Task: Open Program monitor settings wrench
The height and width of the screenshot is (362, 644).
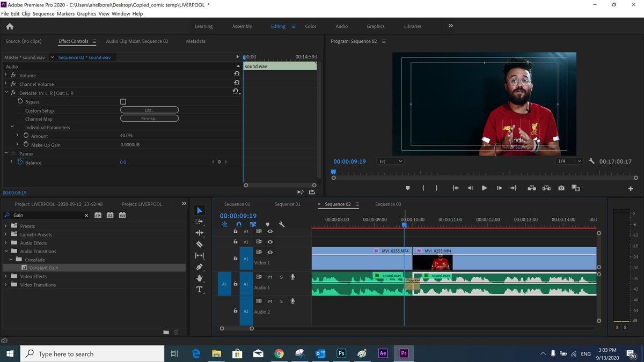Action: tap(591, 161)
